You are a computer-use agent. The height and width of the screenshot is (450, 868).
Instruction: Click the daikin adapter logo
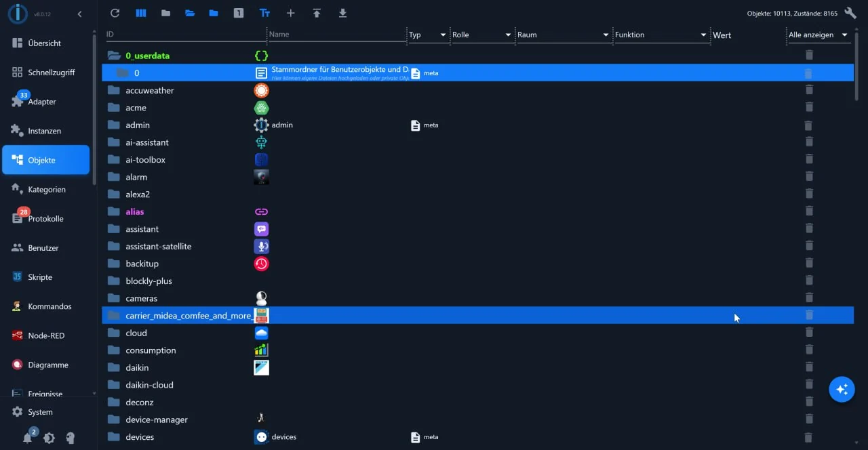(261, 367)
